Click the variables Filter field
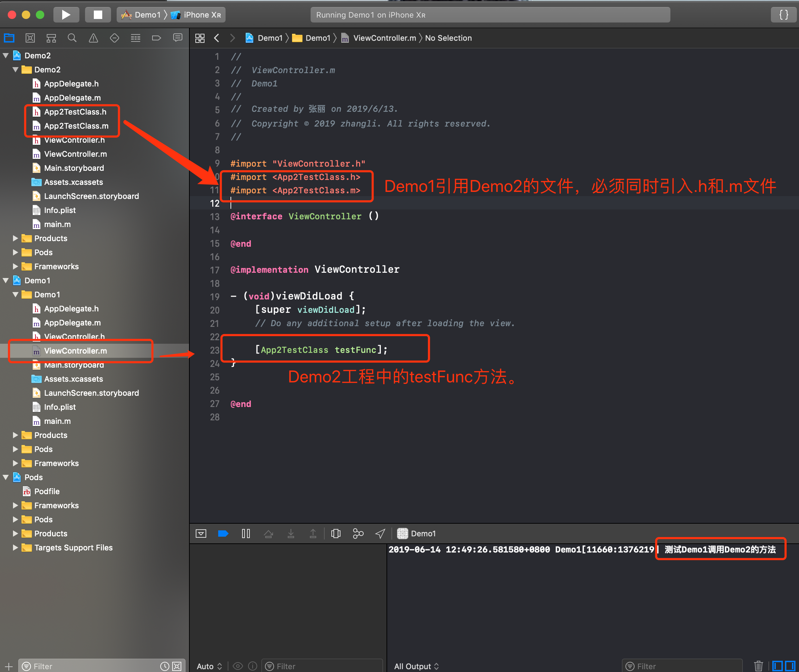The width and height of the screenshot is (799, 672). (323, 666)
